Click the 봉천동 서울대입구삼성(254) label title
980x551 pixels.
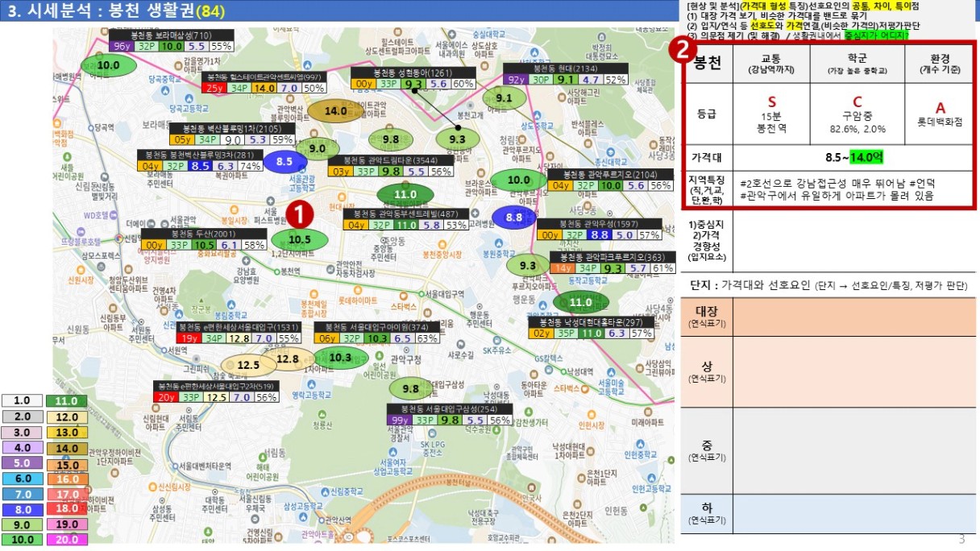click(450, 409)
